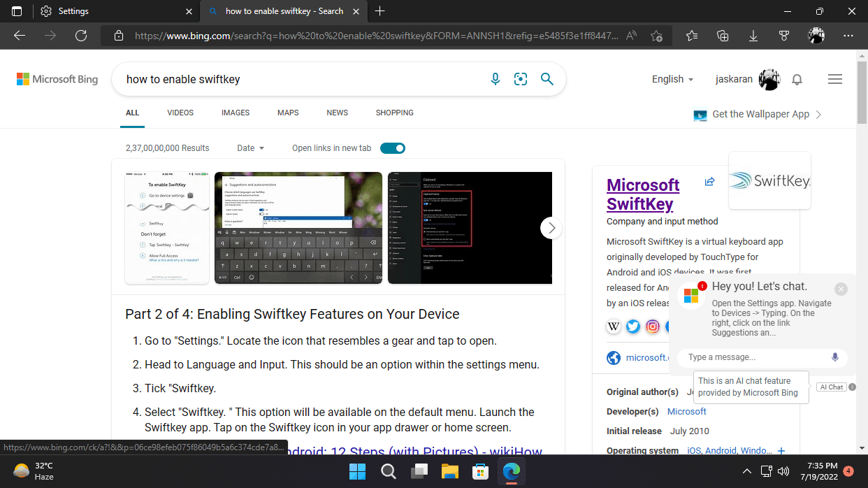Activate the Read aloud icon
Viewport: 868px width, 488px height.
click(632, 36)
